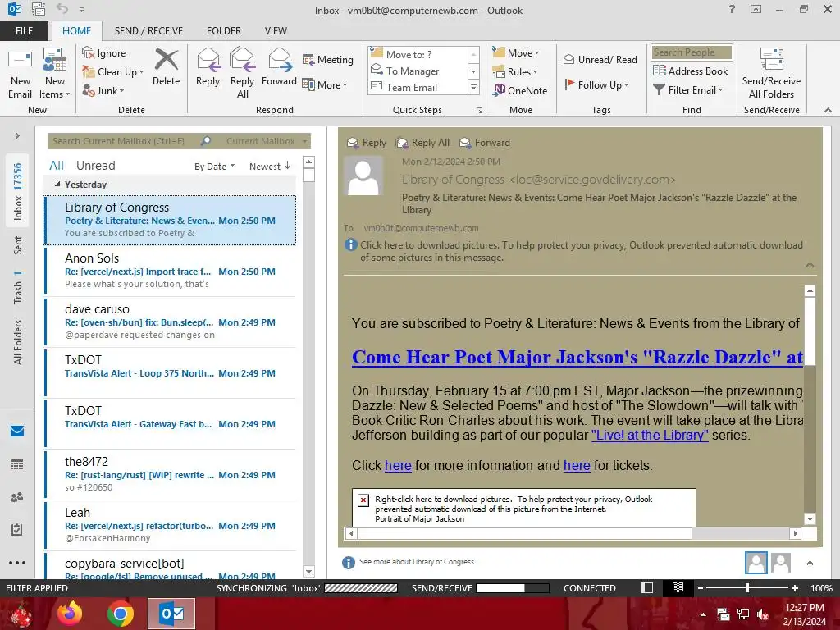The image size is (840, 630).
Task: Open the Quick Steps dialog launcher
Action: tap(479, 111)
